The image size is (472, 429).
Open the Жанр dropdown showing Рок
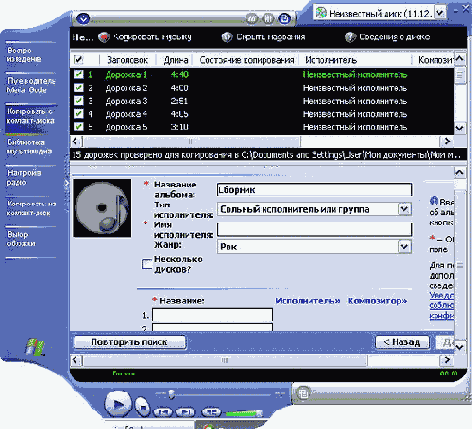coord(405,247)
